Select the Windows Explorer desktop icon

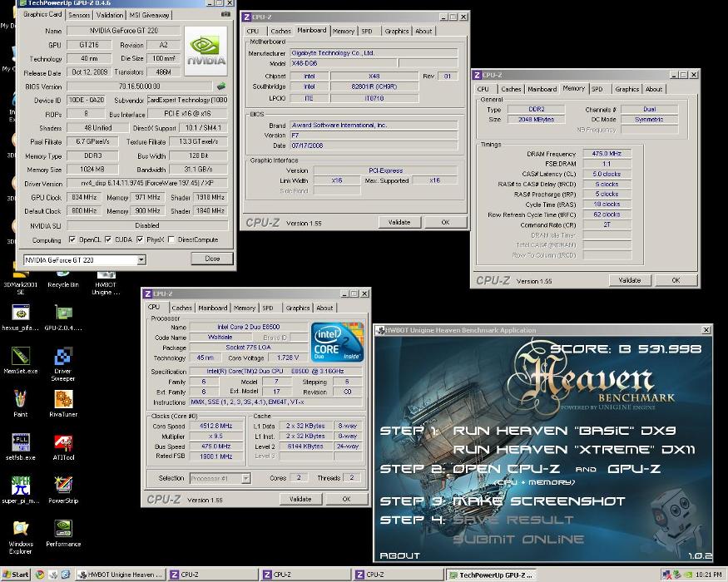click(x=20, y=537)
